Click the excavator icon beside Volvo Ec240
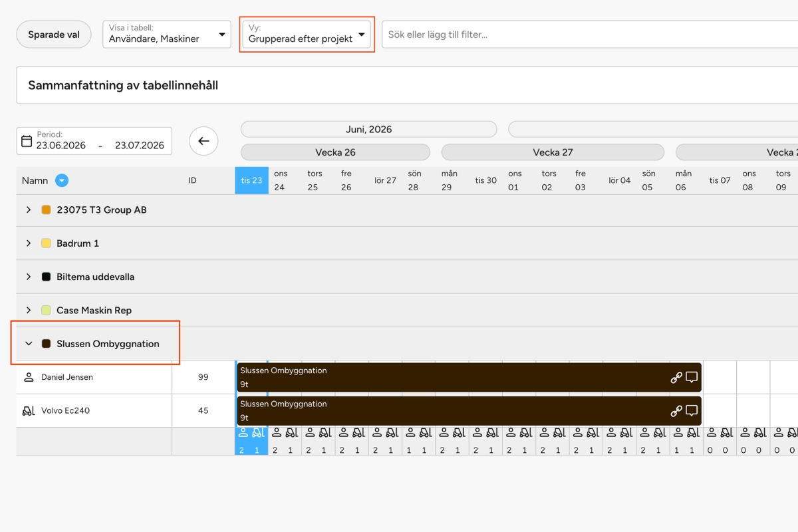The width and height of the screenshot is (798, 532). pos(29,410)
